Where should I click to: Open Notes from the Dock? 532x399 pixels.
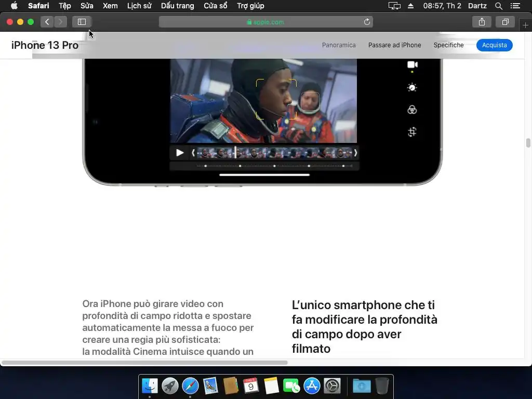[x=271, y=386]
